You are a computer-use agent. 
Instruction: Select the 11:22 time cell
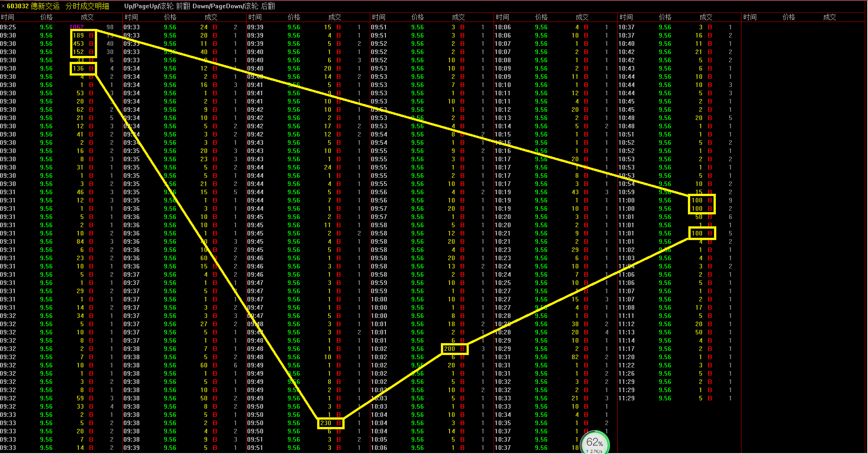pos(626,365)
